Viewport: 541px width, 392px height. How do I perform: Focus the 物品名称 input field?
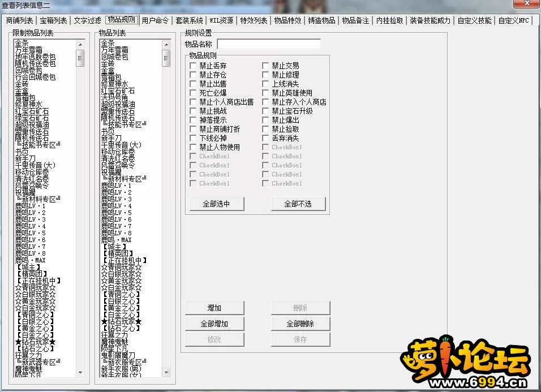coord(269,44)
